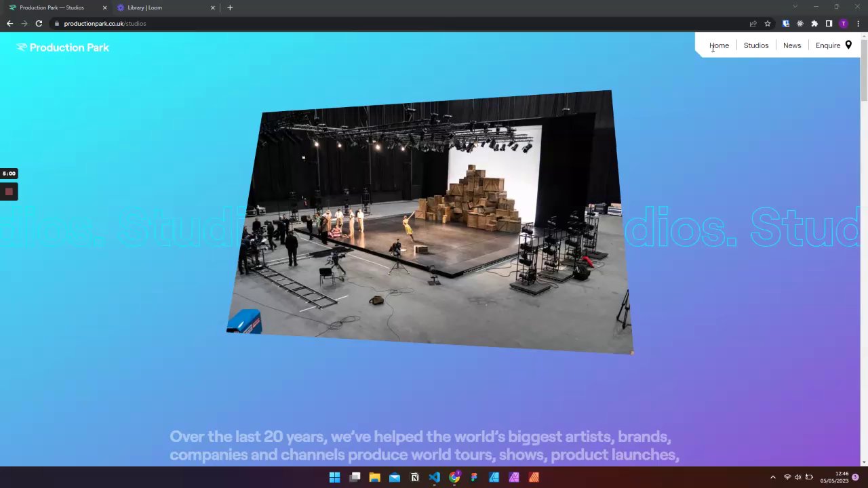Open Figma from the taskbar
Viewport: 868px width, 488px height.
click(474, 477)
